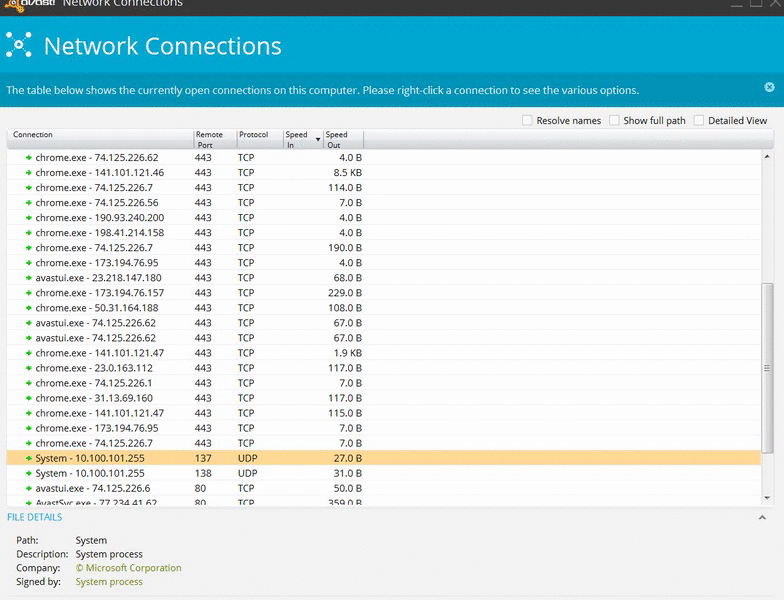Sort by the Speed In column header
Image resolution: width=784 pixels, height=600 pixels.
(x=303, y=140)
